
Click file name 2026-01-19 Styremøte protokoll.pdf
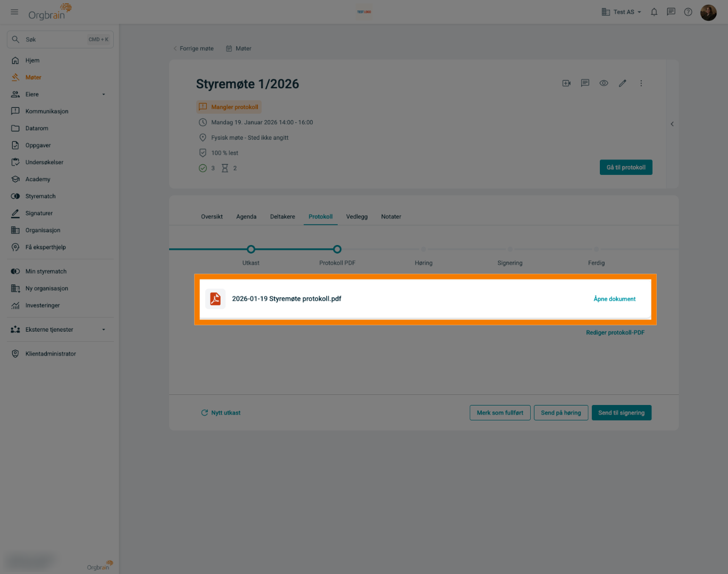(x=287, y=299)
